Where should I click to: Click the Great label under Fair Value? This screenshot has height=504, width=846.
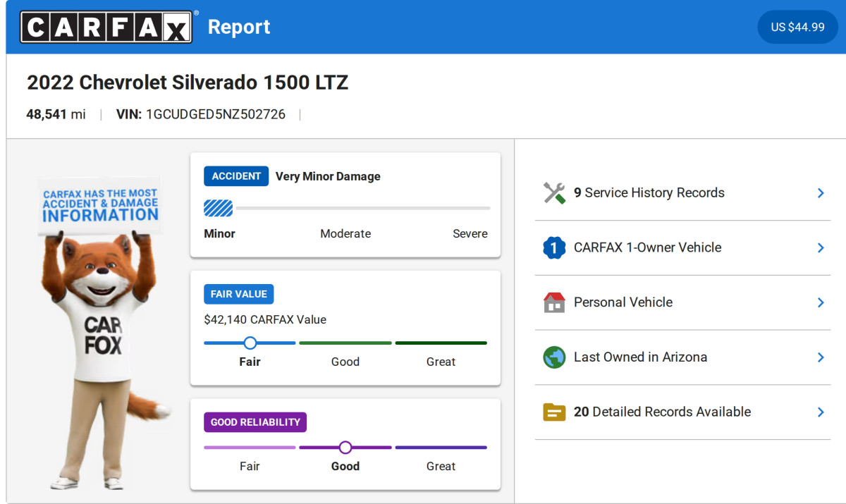tap(441, 362)
